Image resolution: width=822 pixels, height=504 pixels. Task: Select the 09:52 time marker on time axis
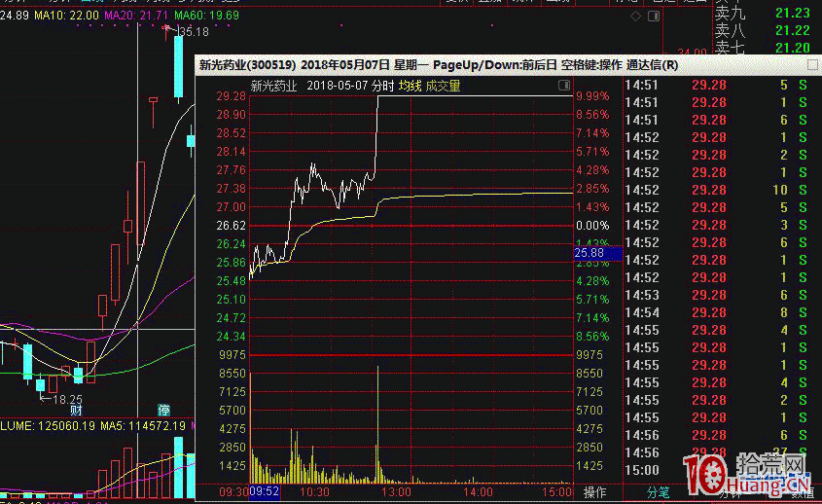pos(265,492)
